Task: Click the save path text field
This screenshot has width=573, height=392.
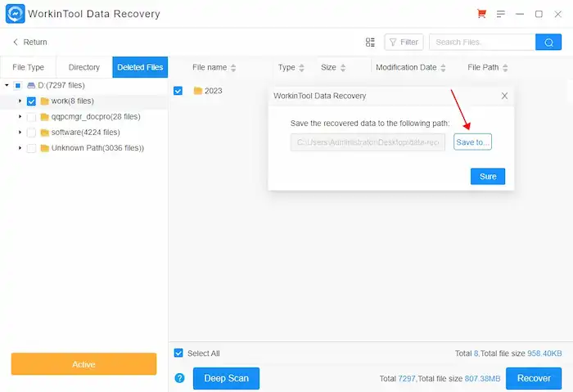Action: 368,142
